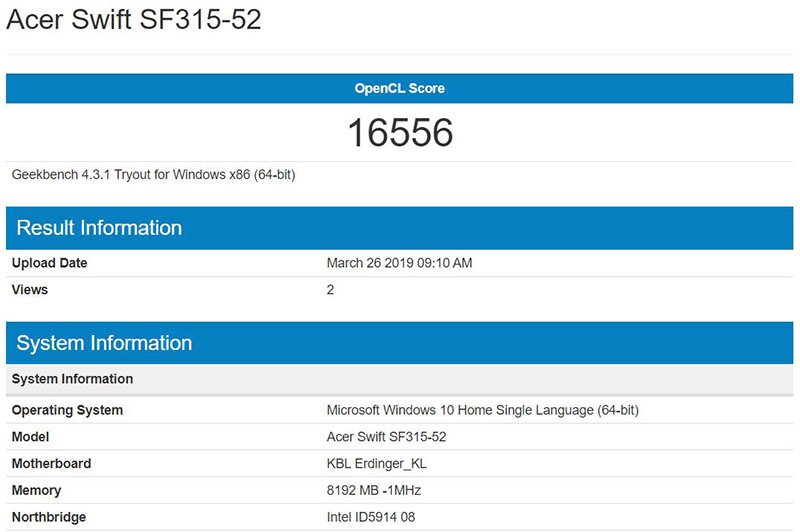Screen dimensions: 800x532
Task: Click the Result Information section header
Action: (x=399, y=228)
